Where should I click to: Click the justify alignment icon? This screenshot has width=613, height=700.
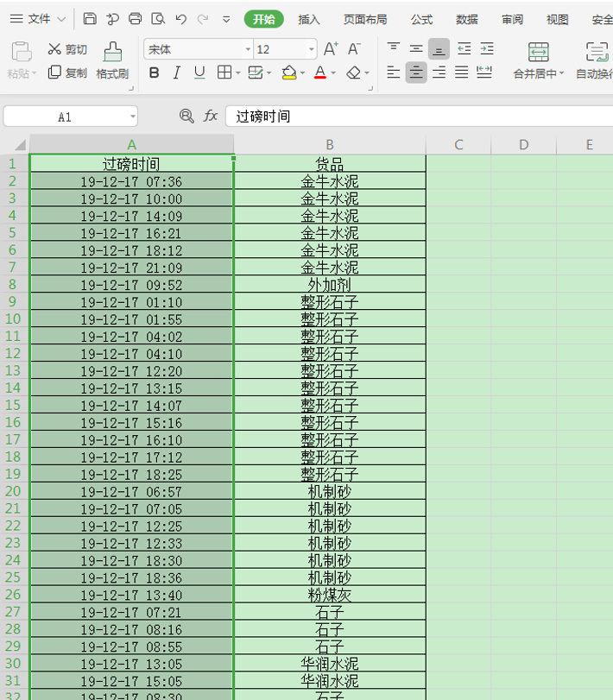pyautogui.click(x=462, y=73)
